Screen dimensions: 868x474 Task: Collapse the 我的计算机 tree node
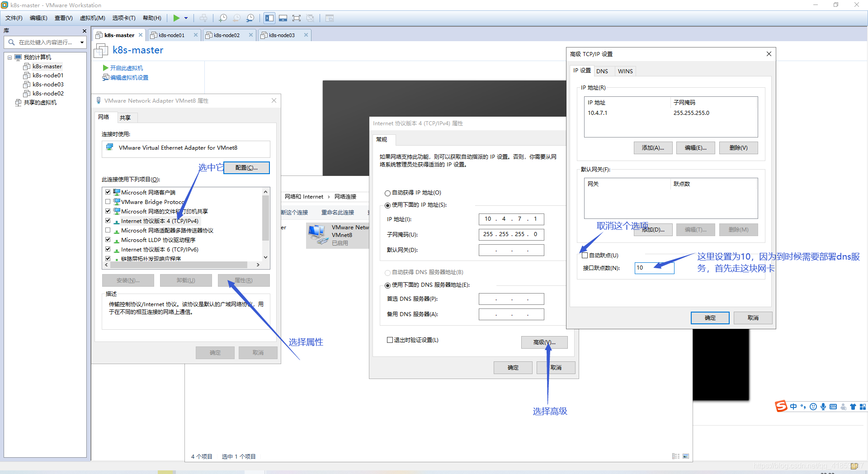tap(10, 57)
